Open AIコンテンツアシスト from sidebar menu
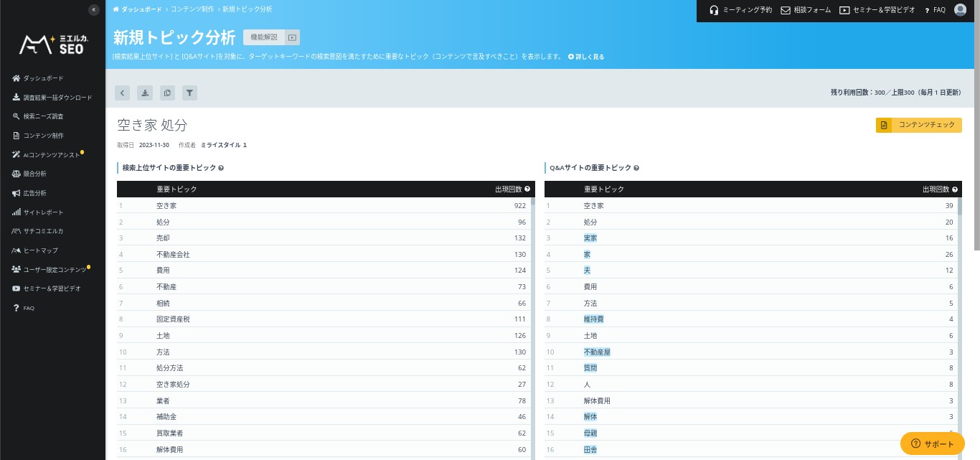 click(51, 155)
